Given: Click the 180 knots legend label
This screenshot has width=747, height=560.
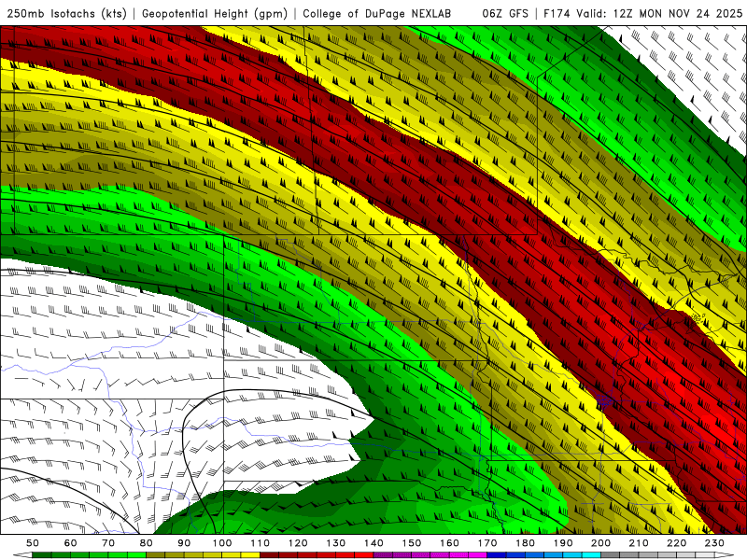Looking at the screenshot, I should 526,543.
